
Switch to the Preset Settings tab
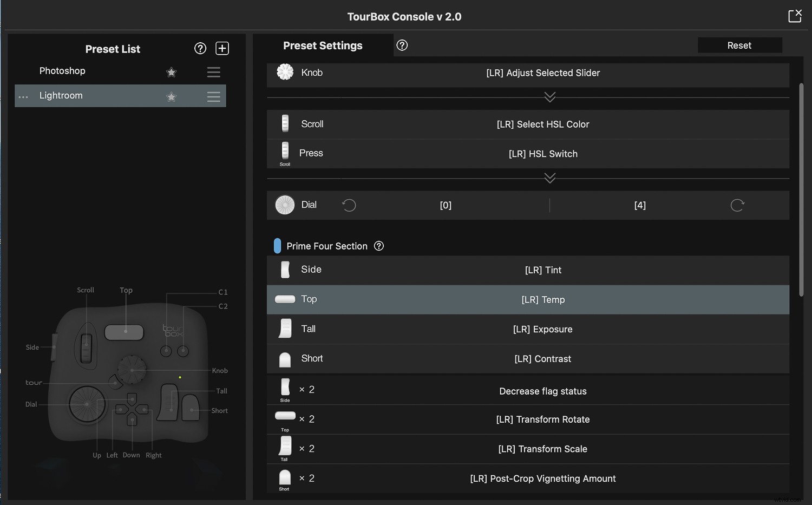(323, 45)
